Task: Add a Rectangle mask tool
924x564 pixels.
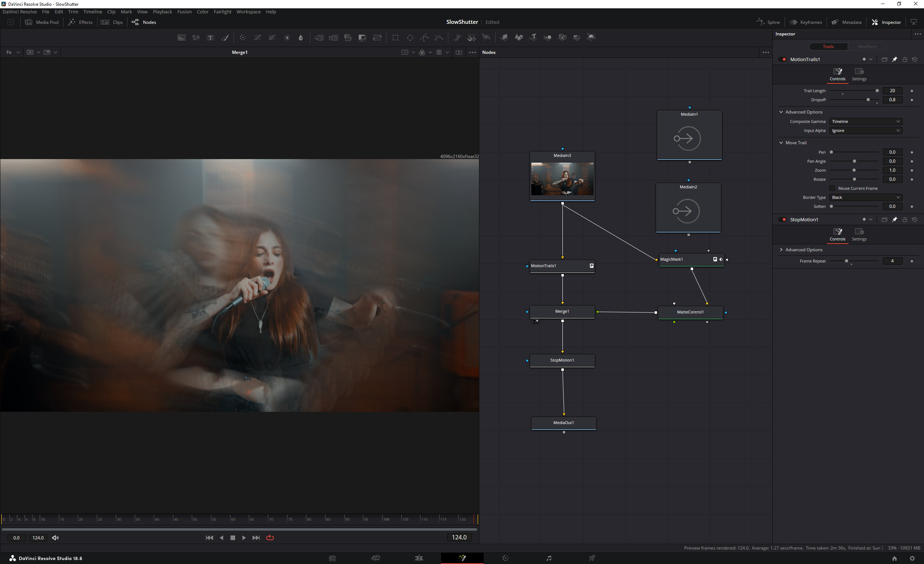Action: tap(395, 38)
